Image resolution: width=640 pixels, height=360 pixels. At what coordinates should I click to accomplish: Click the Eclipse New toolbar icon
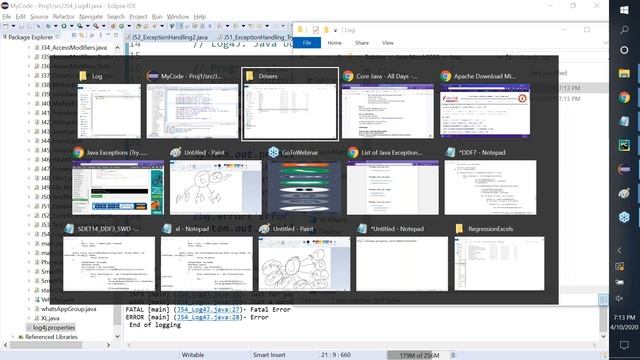(x=6, y=26)
